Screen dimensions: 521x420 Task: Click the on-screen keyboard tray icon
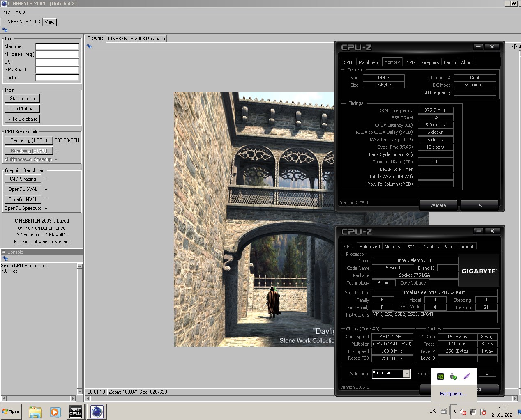444,411
